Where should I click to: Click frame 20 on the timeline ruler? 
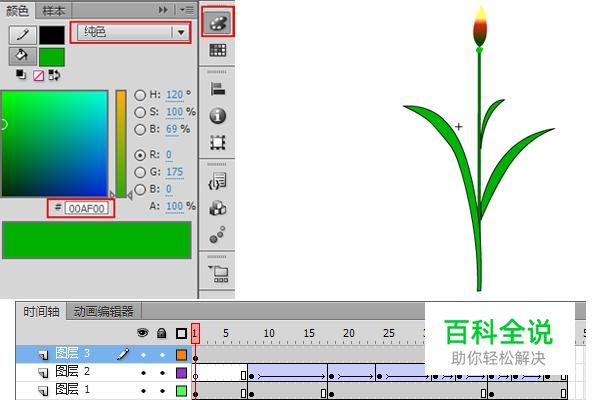click(x=349, y=333)
